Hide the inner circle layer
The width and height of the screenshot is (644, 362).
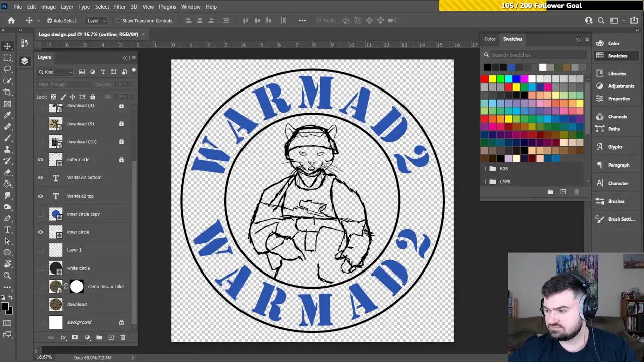[x=41, y=232]
